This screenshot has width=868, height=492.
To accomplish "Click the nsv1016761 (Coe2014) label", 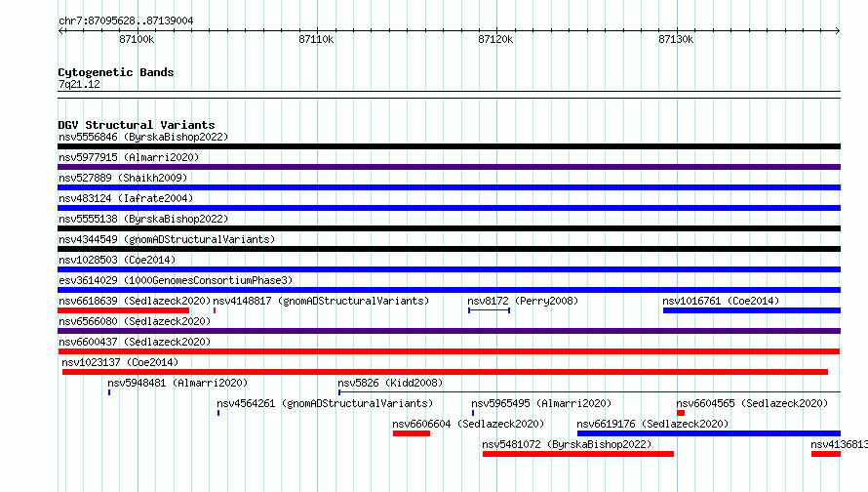I will 721,301.
